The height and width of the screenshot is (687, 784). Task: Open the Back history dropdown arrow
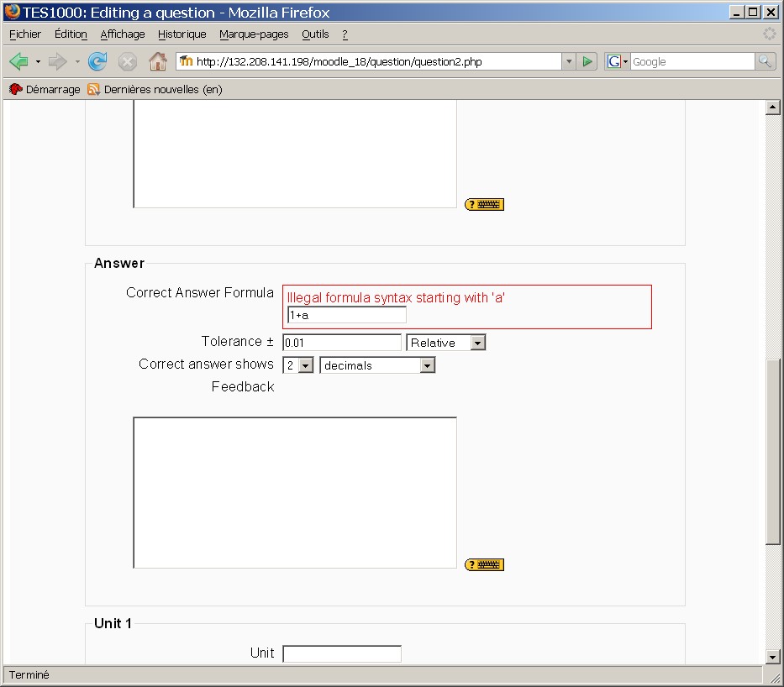pos(38,61)
